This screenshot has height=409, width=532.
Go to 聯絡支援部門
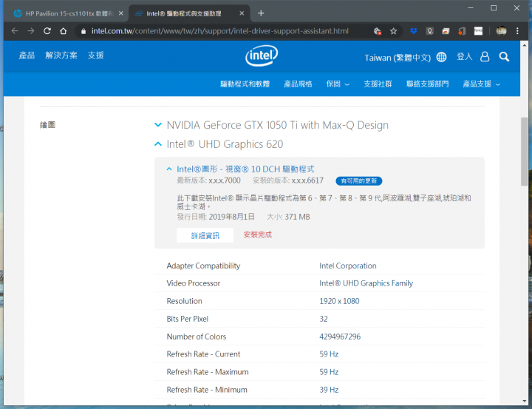click(428, 84)
